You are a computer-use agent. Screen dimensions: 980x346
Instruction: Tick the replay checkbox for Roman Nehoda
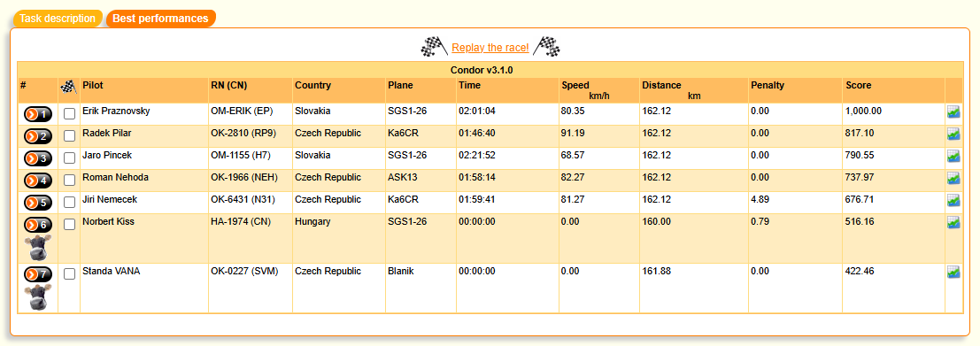pos(69,180)
